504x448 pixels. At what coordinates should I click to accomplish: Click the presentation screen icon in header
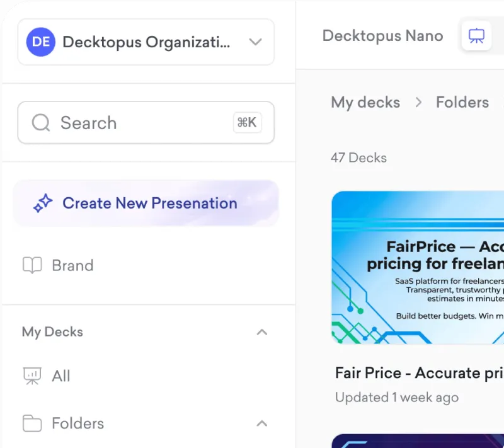point(476,36)
